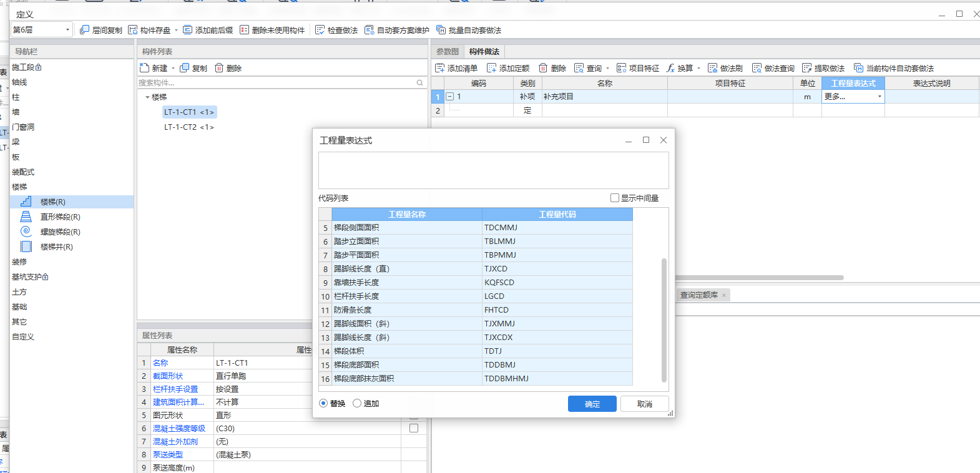This screenshot has height=473, width=980.
Task: Open 换算 dropdown arrow
Action: pyautogui.click(x=698, y=68)
